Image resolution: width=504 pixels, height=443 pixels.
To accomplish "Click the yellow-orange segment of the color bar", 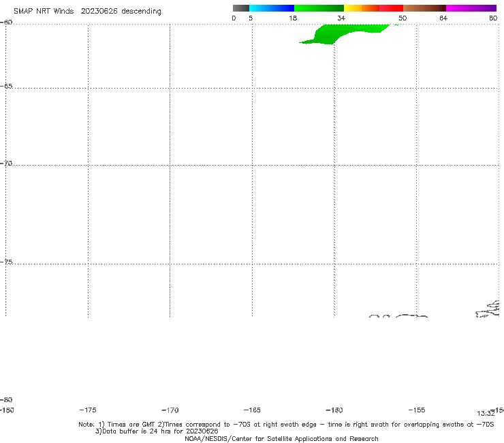I will (362, 8).
